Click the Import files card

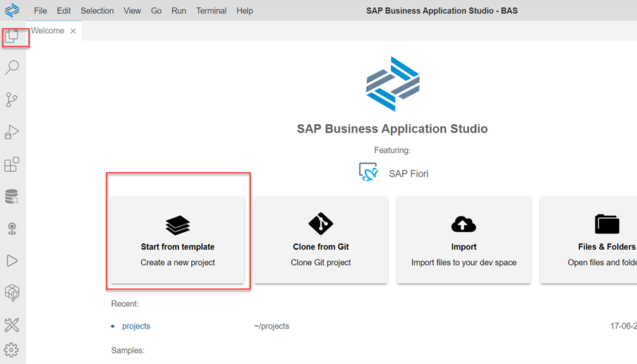463,240
